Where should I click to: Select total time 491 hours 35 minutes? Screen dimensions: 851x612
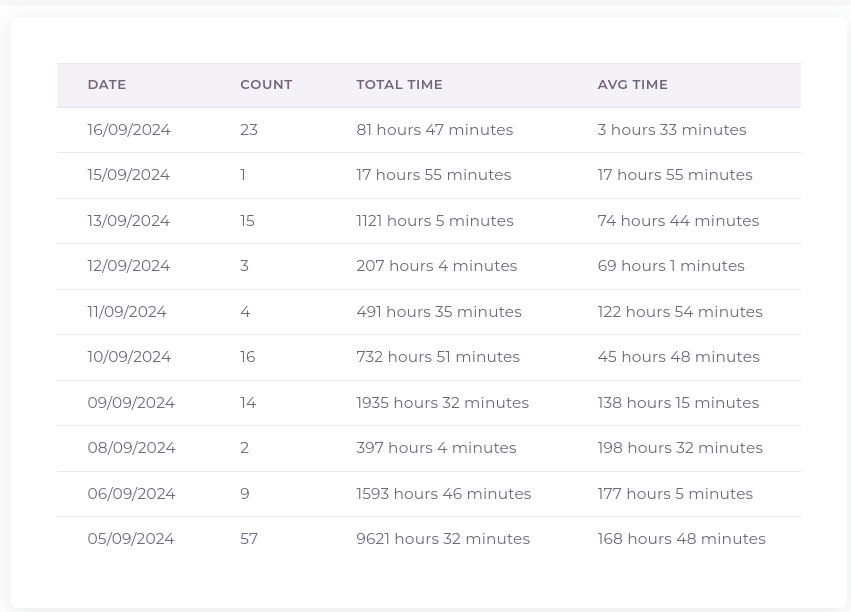pyautogui.click(x=439, y=311)
